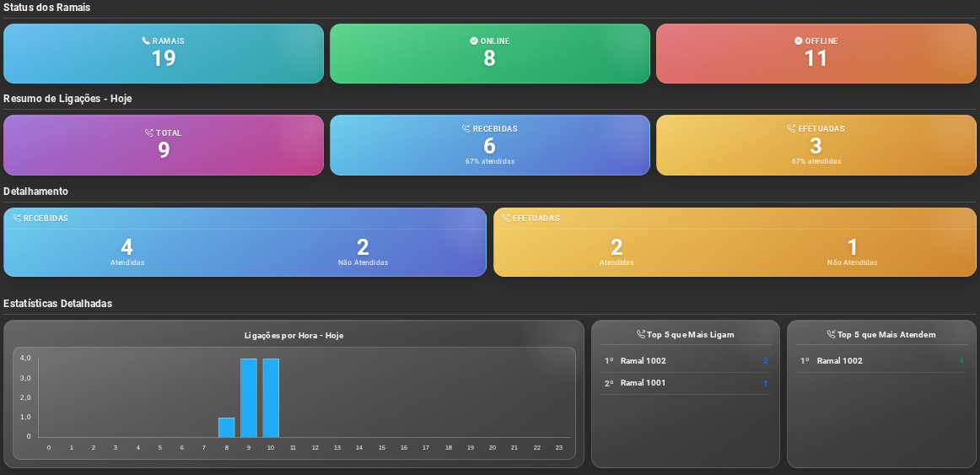Click the phone icon in Detalhamento EFETUADAS header
980x475 pixels.
[x=506, y=219]
